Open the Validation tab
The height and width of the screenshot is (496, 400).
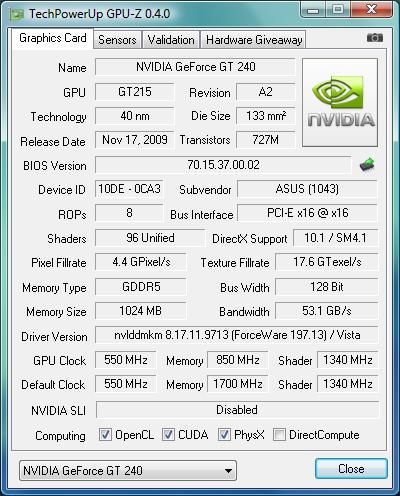pyautogui.click(x=171, y=40)
